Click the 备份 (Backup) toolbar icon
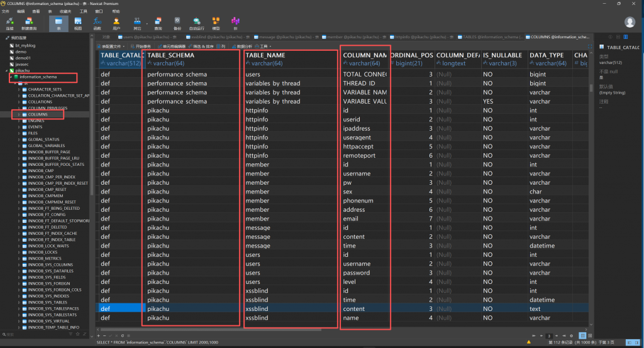644x348 pixels. [x=177, y=23]
